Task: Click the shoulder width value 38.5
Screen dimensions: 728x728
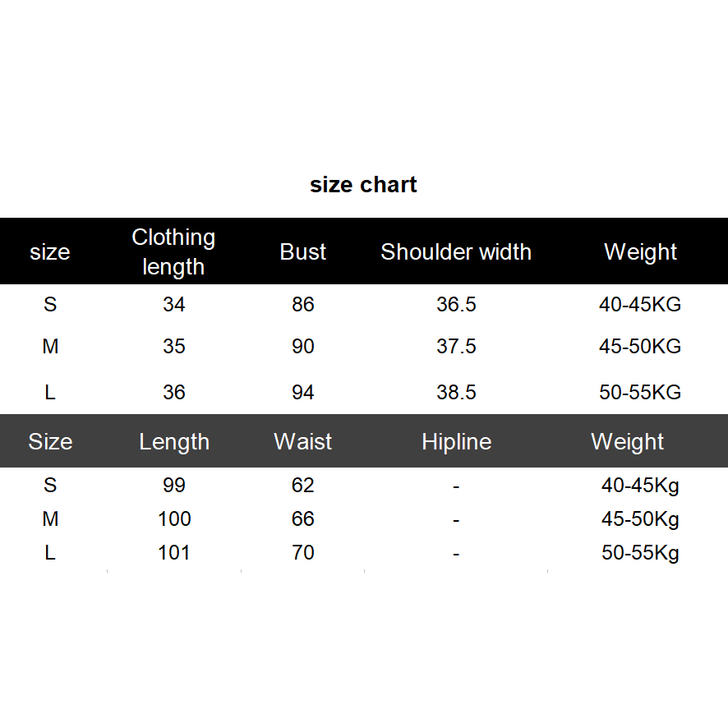Action: tap(456, 392)
